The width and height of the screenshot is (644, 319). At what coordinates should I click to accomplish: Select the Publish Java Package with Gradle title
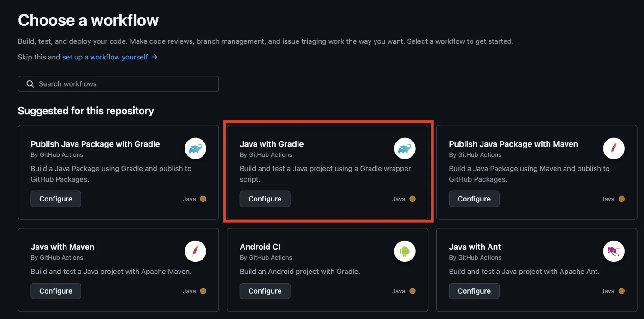point(95,144)
